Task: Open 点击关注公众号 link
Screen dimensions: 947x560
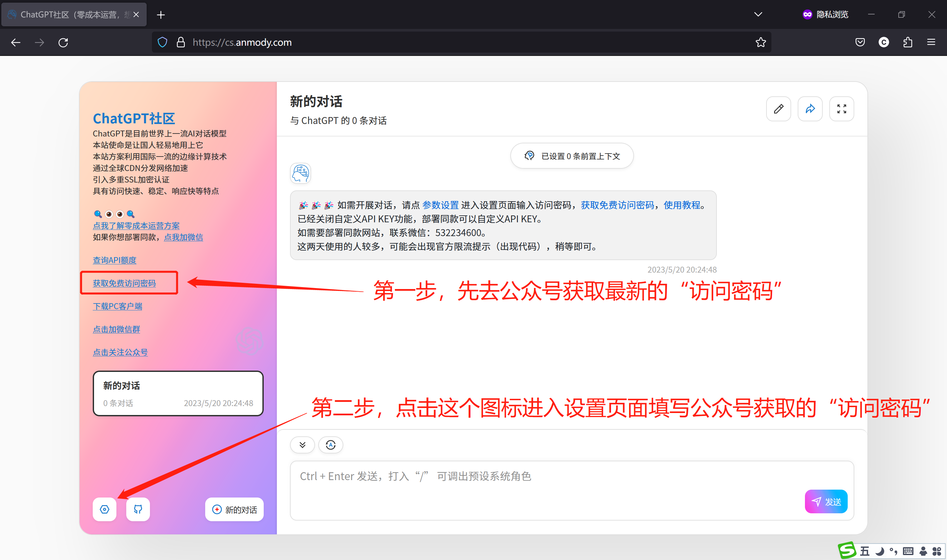Action: 120,352
